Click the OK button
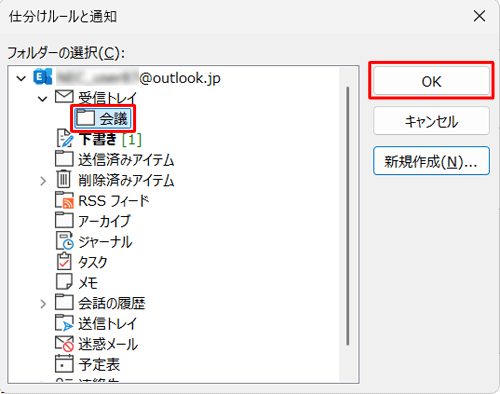Image resolution: width=500 pixels, height=394 pixels. coord(431,81)
